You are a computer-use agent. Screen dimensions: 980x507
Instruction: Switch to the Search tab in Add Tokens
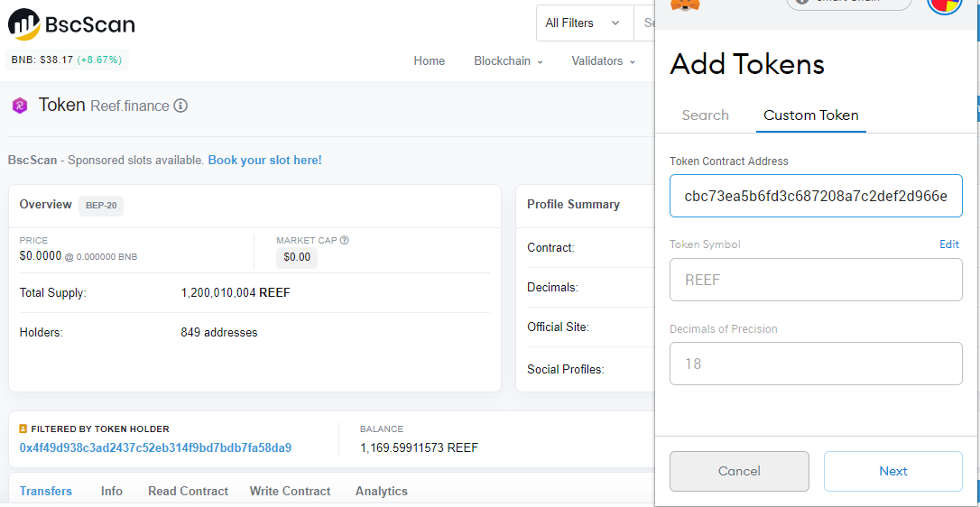[705, 115]
